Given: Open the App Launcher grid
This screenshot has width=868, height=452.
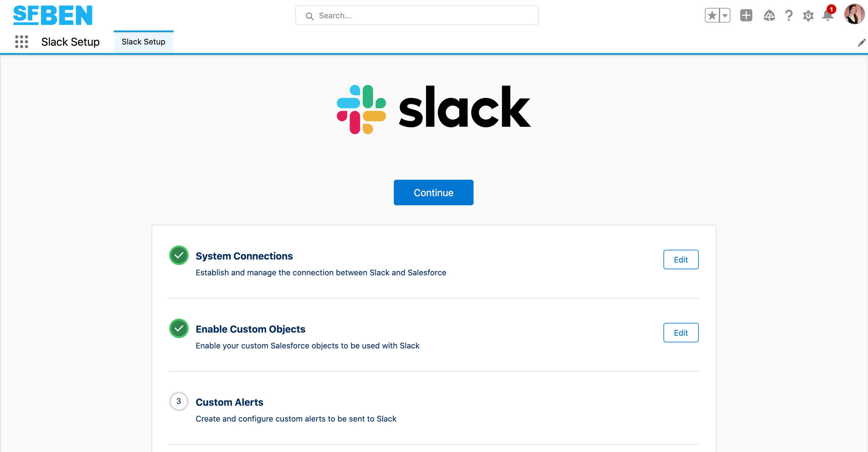Looking at the screenshot, I should (x=22, y=42).
